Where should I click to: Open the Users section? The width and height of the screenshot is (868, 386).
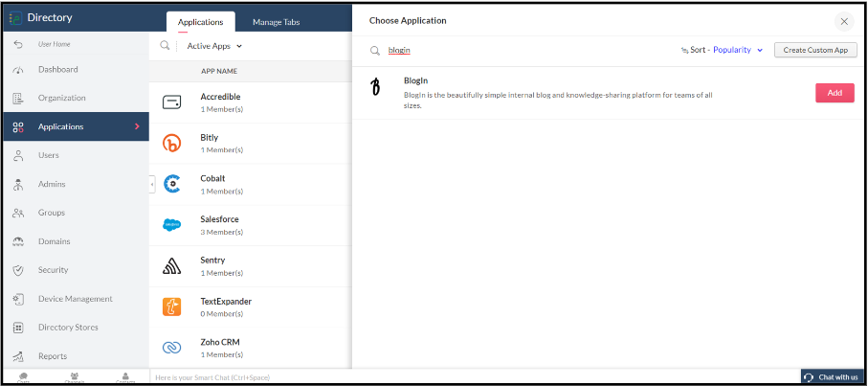[48, 155]
